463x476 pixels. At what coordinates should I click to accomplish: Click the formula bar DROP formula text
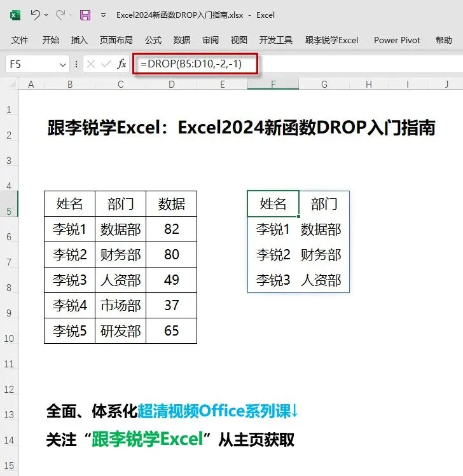[x=191, y=64]
